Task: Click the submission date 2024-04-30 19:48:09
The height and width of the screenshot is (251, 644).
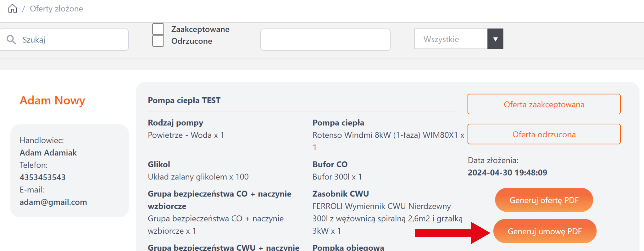Action: [x=507, y=173]
